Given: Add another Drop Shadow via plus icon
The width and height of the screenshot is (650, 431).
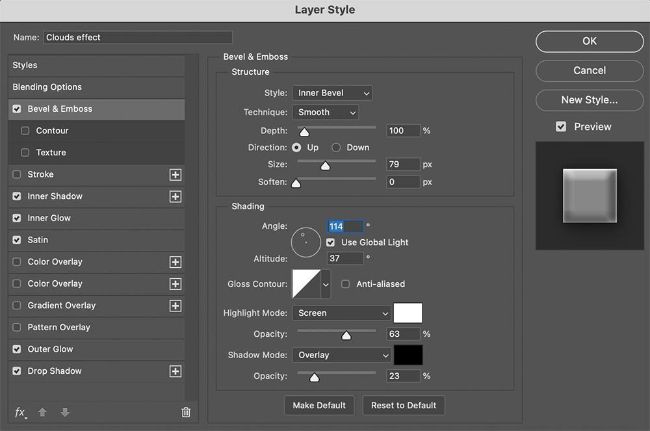Looking at the screenshot, I should pyautogui.click(x=175, y=371).
